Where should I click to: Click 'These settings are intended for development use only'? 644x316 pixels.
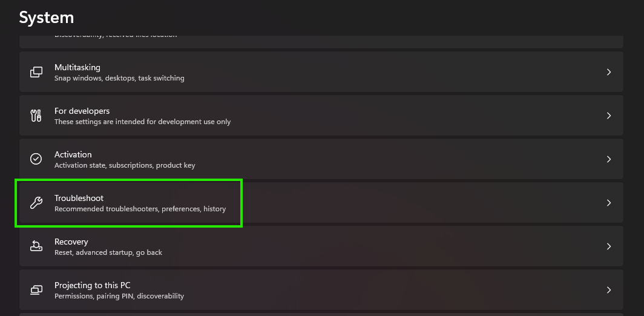point(142,122)
